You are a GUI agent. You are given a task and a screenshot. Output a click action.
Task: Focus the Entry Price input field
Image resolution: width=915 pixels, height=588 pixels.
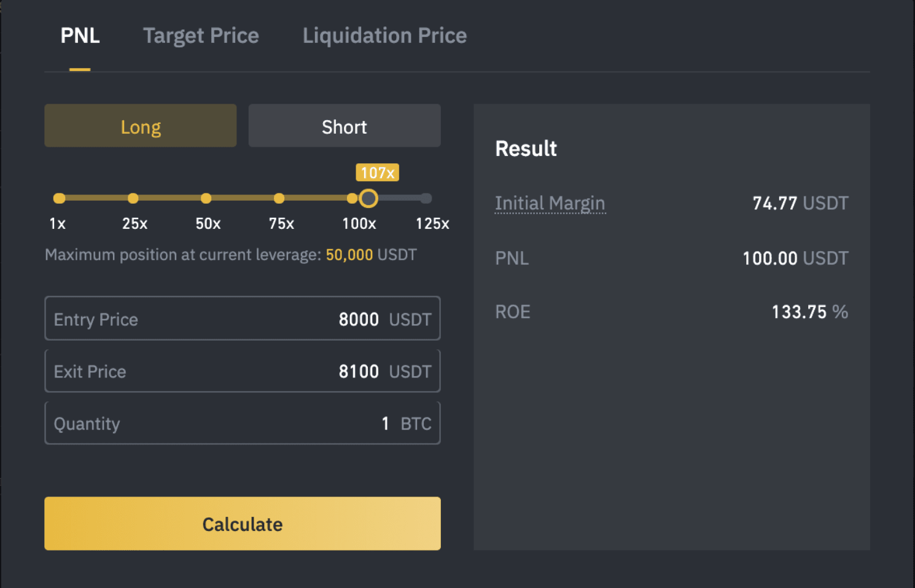click(x=243, y=318)
